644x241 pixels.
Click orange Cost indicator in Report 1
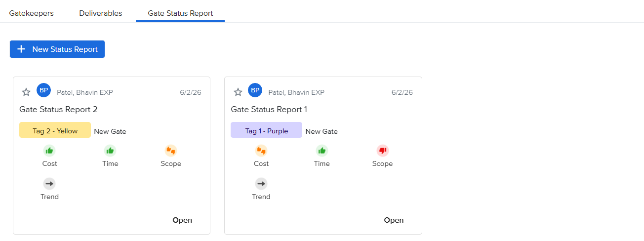pyautogui.click(x=261, y=151)
